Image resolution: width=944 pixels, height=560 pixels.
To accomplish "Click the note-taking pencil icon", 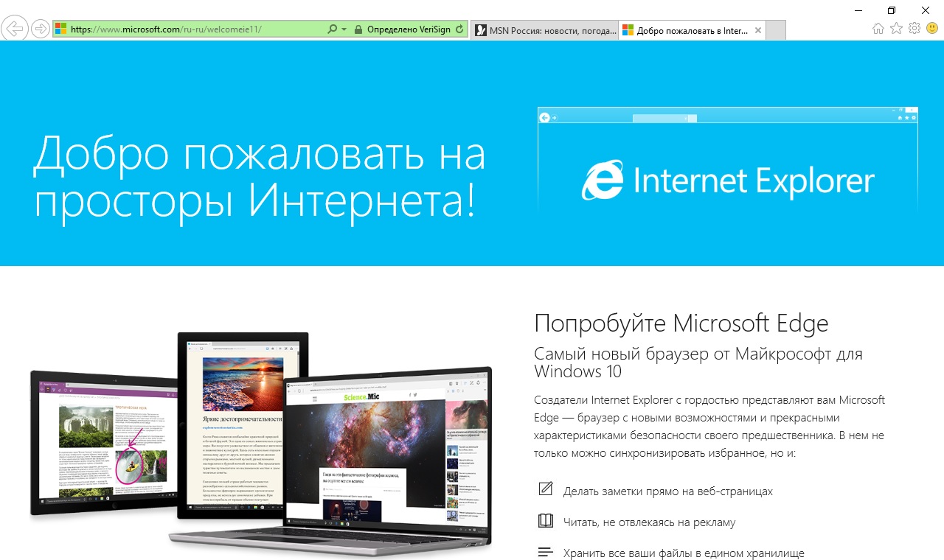I will point(546,489).
